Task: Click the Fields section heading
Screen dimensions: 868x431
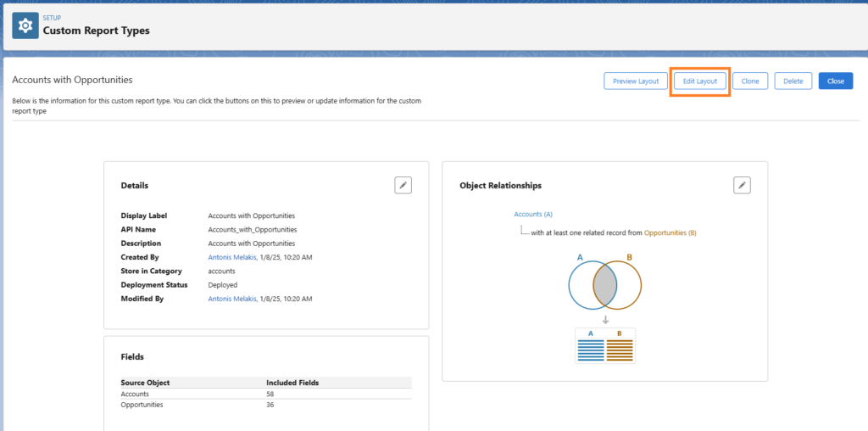Action: (132, 357)
